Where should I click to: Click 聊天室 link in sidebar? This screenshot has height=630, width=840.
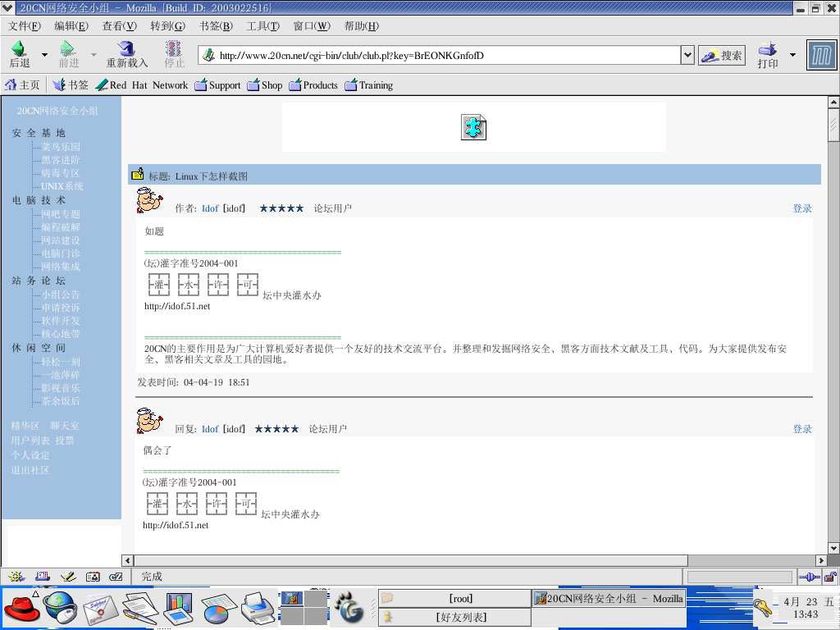pos(65,426)
